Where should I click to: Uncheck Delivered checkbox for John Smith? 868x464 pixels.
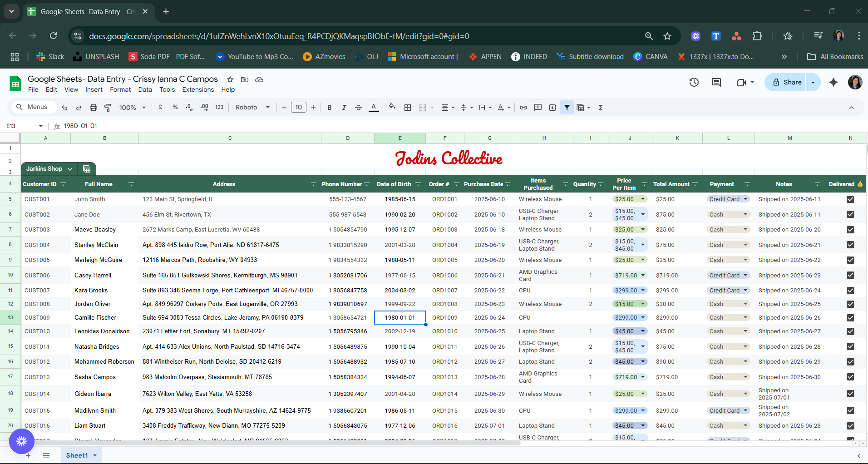pos(850,199)
